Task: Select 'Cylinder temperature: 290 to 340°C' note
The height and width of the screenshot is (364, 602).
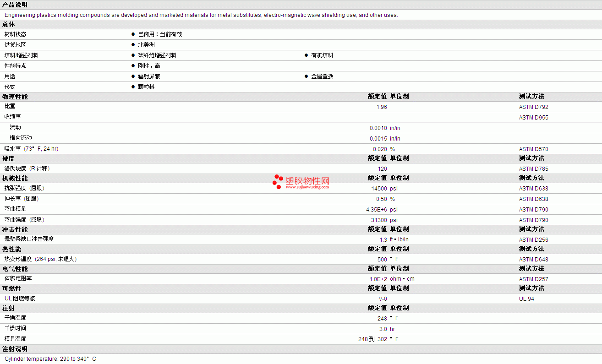Action: coord(50,359)
